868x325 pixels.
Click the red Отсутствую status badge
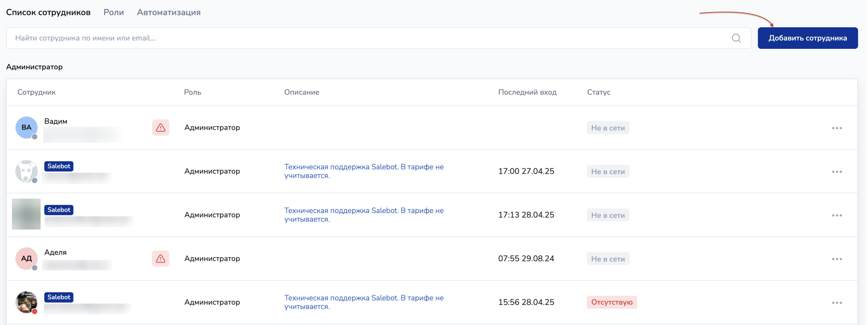click(x=612, y=302)
